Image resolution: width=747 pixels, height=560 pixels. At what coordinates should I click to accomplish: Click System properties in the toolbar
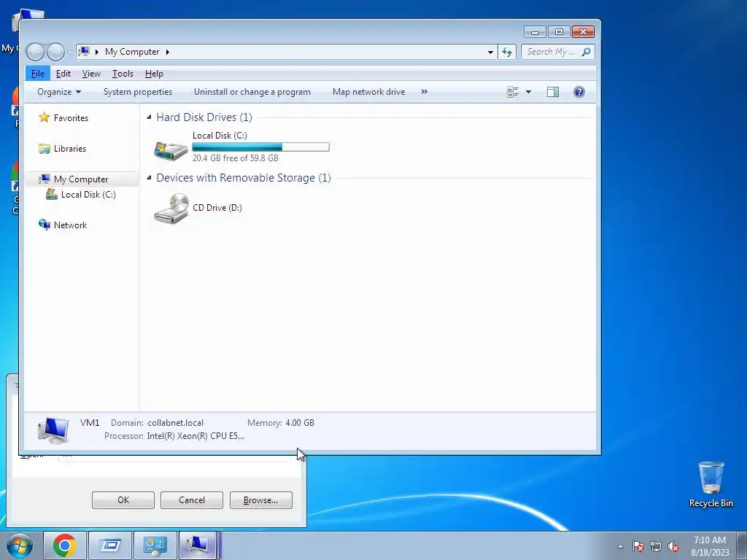pyautogui.click(x=138, y=92)
